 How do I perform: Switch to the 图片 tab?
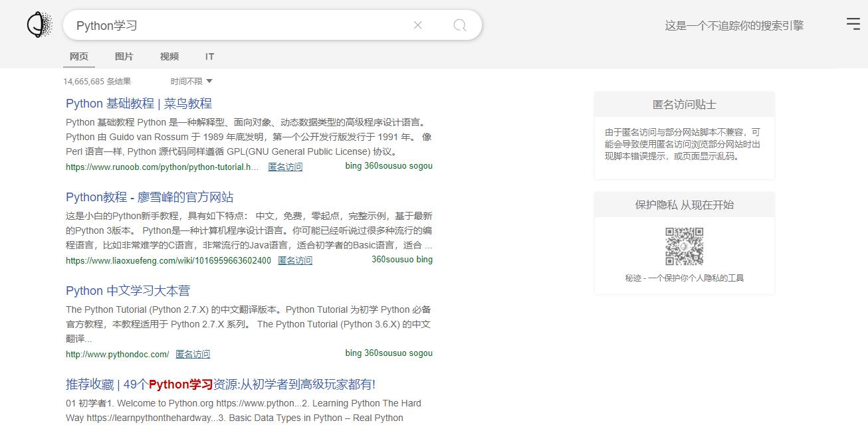pos(124,56)
